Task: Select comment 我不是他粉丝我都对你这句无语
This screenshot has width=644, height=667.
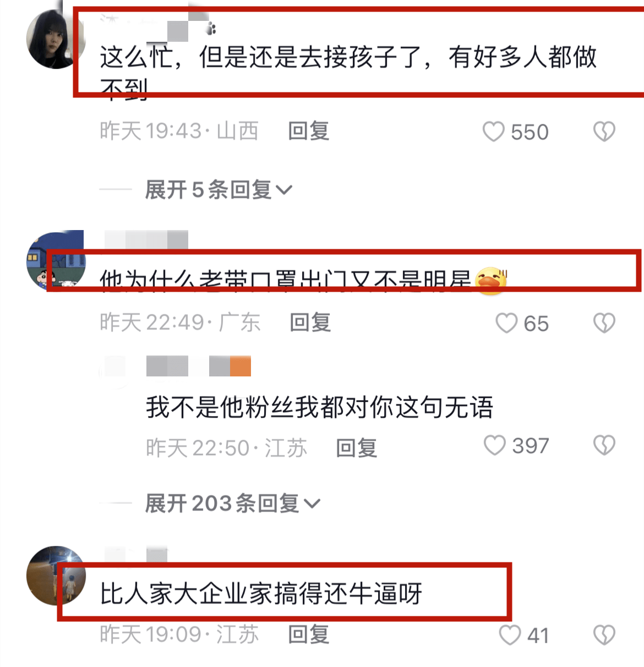Action: (x=319, y=408)
